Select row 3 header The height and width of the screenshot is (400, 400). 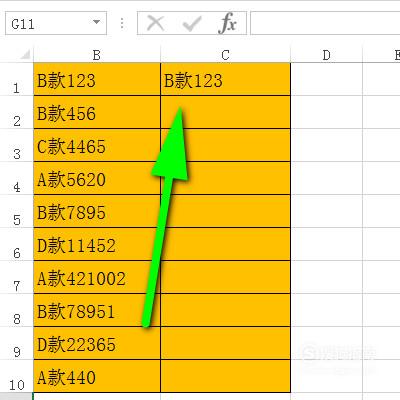click(16, 145)
